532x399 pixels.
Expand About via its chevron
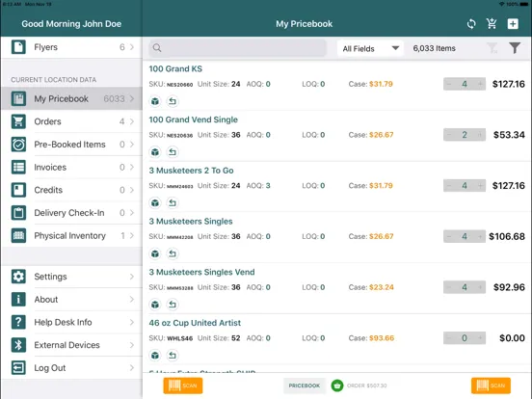click(132, 299)
